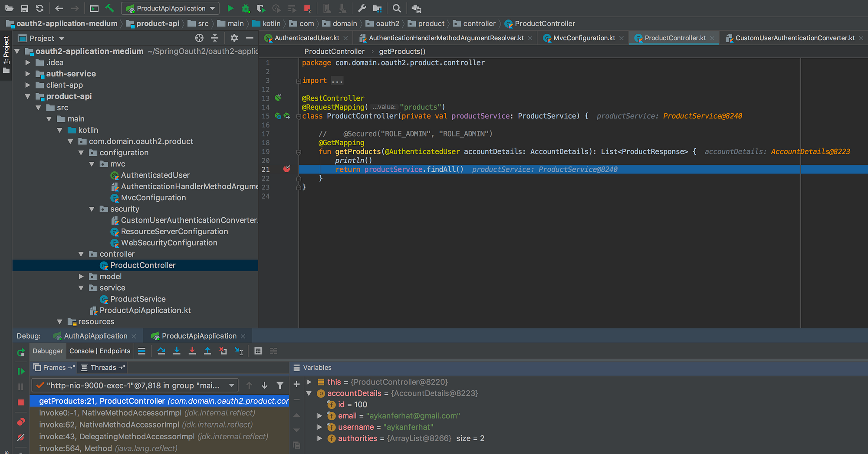The image size is (868, 454).
Task: Expand the authorities variable node
Action: pyautogui.click(x=320, y=438)
